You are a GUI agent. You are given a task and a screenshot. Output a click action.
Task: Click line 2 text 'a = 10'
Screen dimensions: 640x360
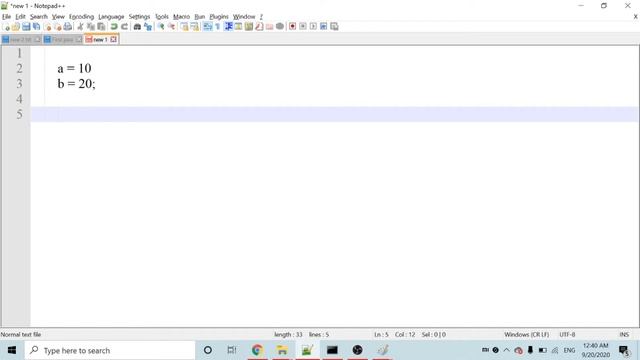[74, 68]
